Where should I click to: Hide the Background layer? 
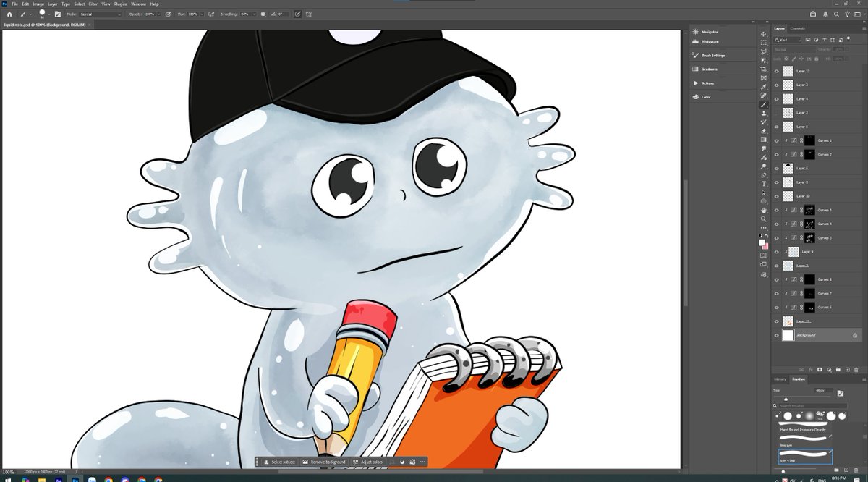point(777,335)
